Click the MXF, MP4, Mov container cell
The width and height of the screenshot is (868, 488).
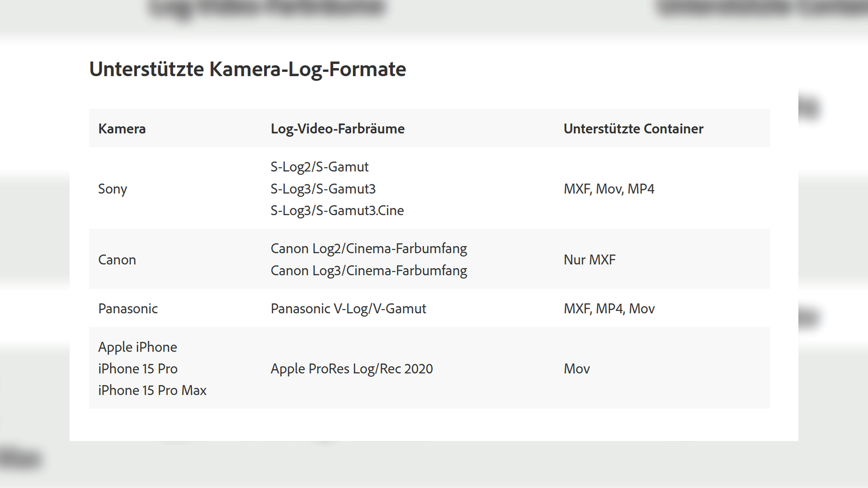[x=609, y=309]
